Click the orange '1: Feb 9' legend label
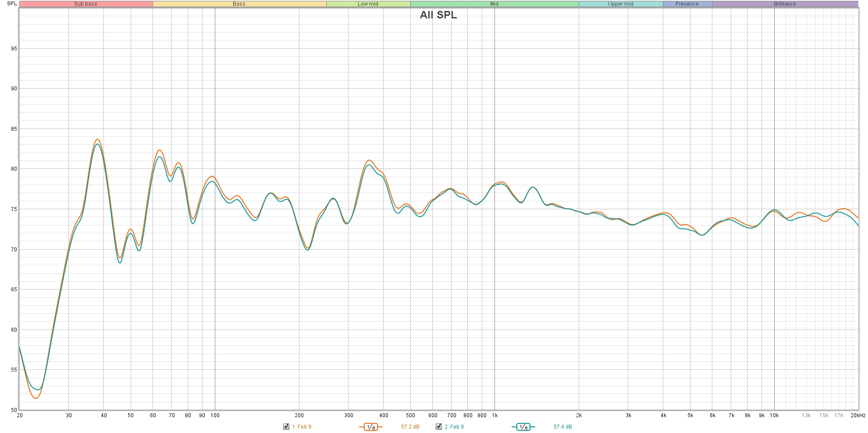 [302, 427]
